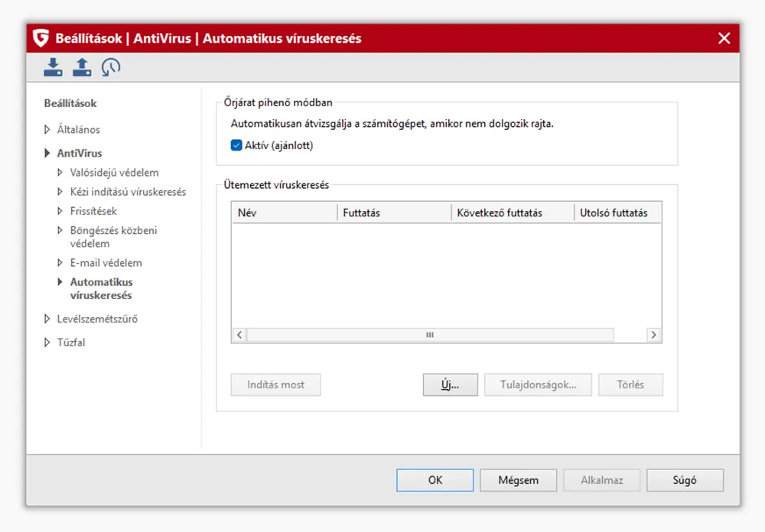The height and width of the screenshot is (532, 765).
Task: Click the import settings icon with down arrow
Action: [53, 67]
